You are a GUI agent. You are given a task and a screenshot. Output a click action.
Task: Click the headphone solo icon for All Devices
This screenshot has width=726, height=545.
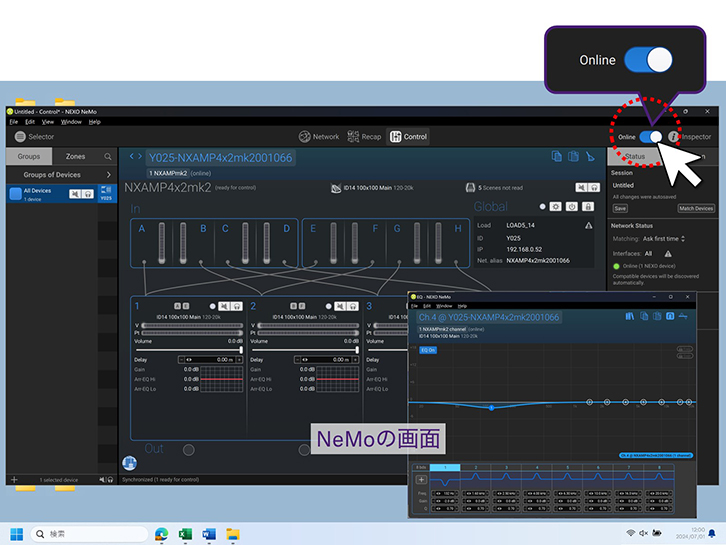pyautogui.click(x=88, y=194)
